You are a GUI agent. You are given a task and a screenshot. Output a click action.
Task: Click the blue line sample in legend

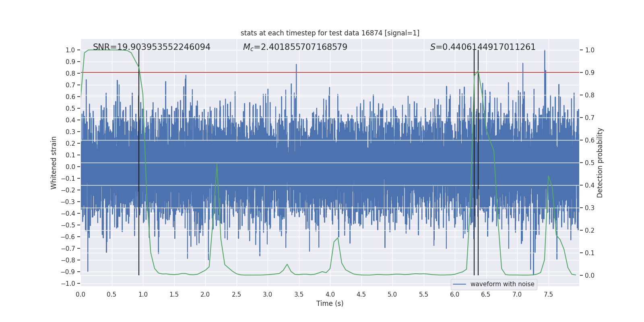[459, 284]
